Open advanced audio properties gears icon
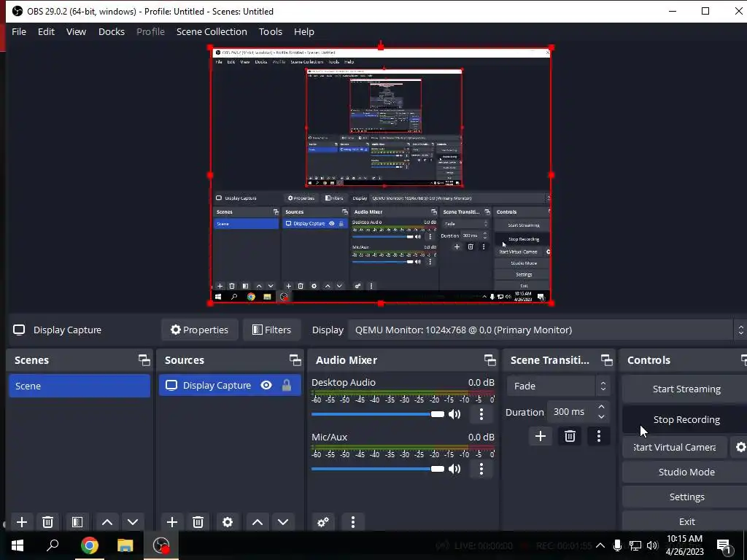 pos(323,522)
